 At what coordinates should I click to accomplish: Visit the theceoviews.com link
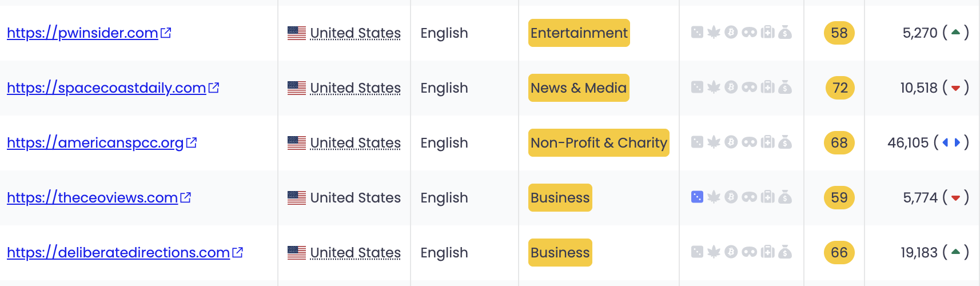(92, 198)
